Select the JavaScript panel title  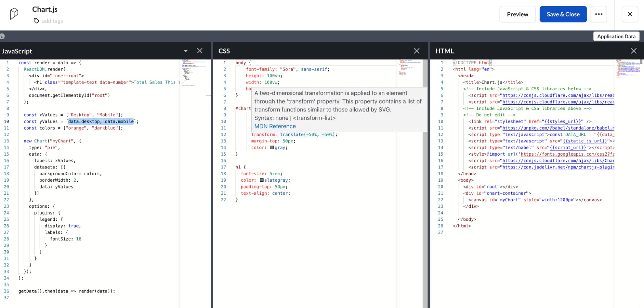(17, 51)
